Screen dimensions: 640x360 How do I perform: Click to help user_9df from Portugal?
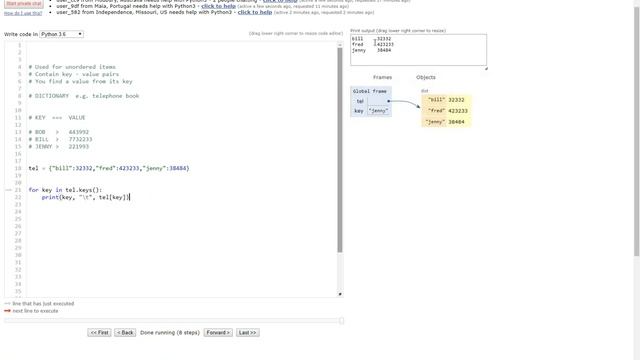tap(218, 6)
